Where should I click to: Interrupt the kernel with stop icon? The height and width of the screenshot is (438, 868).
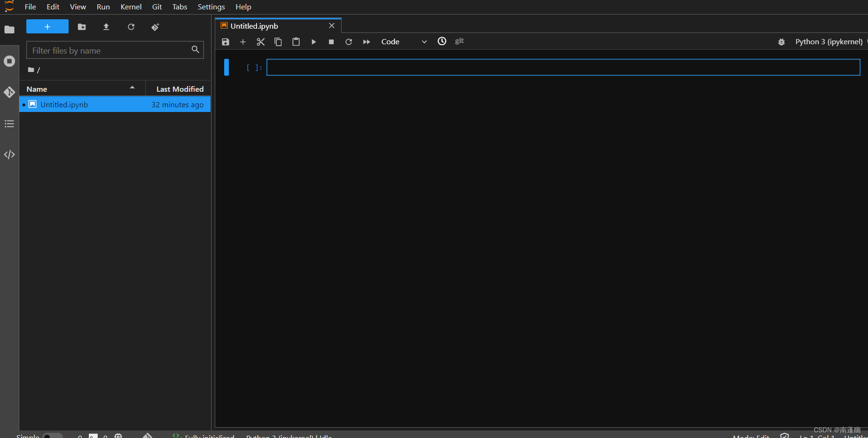331,42
